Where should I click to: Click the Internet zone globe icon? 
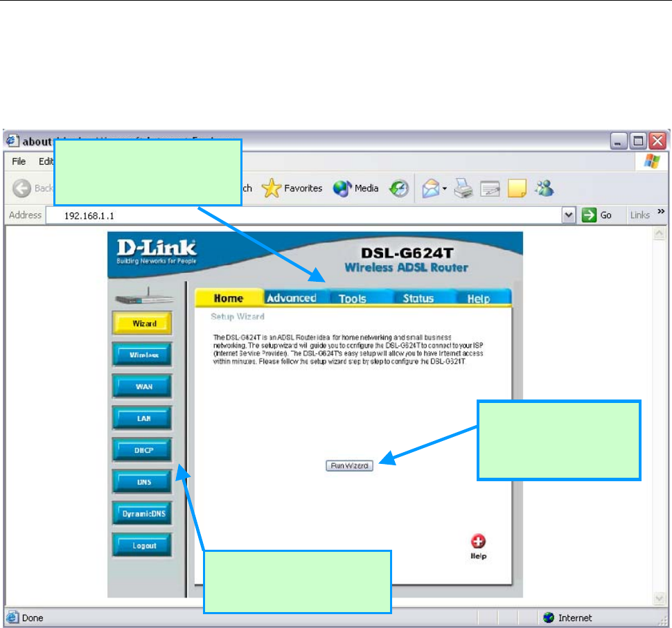(x=549, y=618)
